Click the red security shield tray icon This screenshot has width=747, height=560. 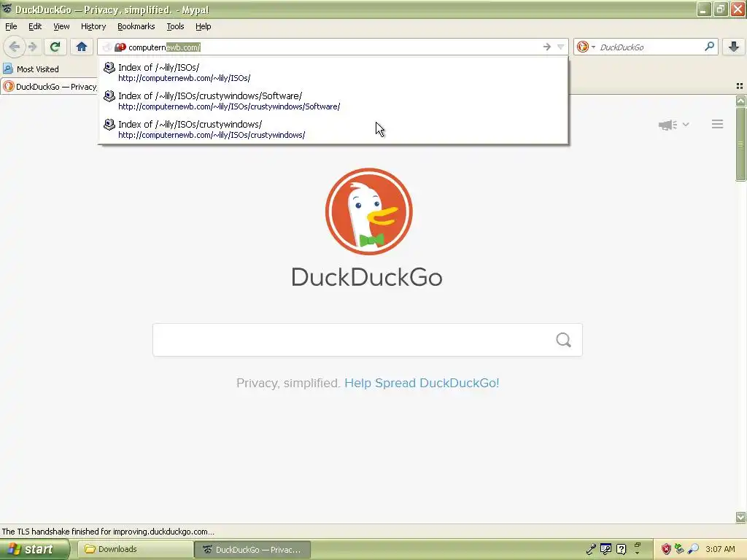pyautogui.click(x=666, y=550)
